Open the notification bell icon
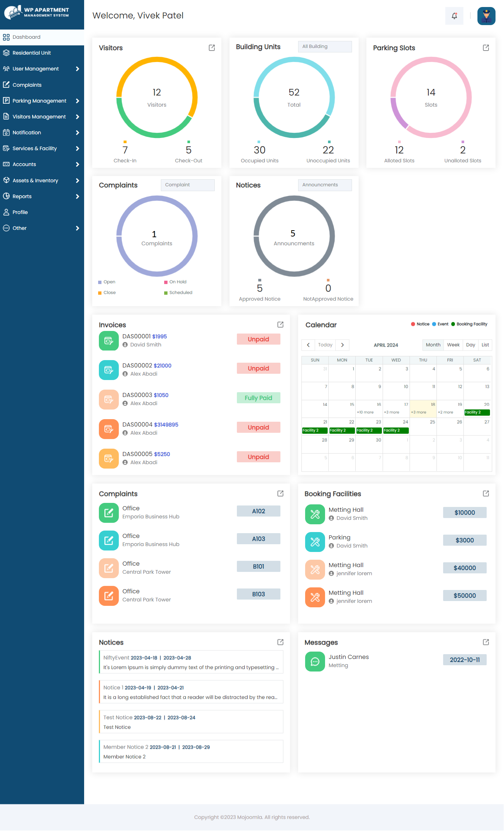This screenshot has height=832, width=504. (x=454, y=16)
